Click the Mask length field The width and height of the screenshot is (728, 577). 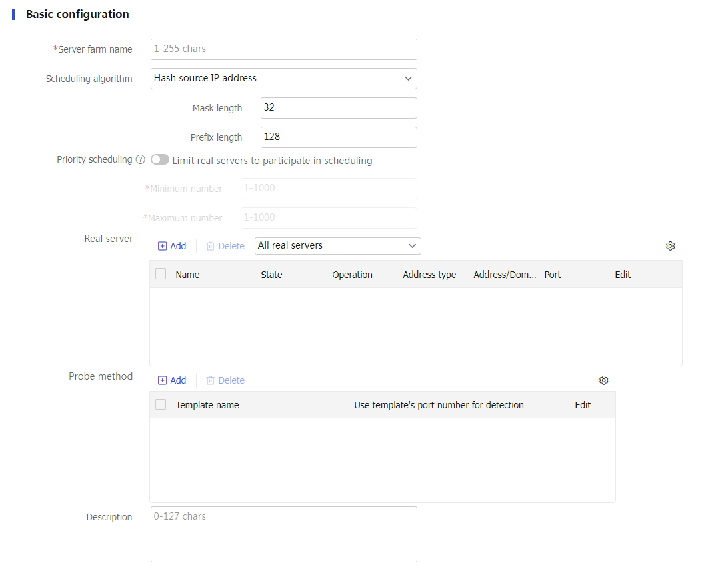pos(338,108)
